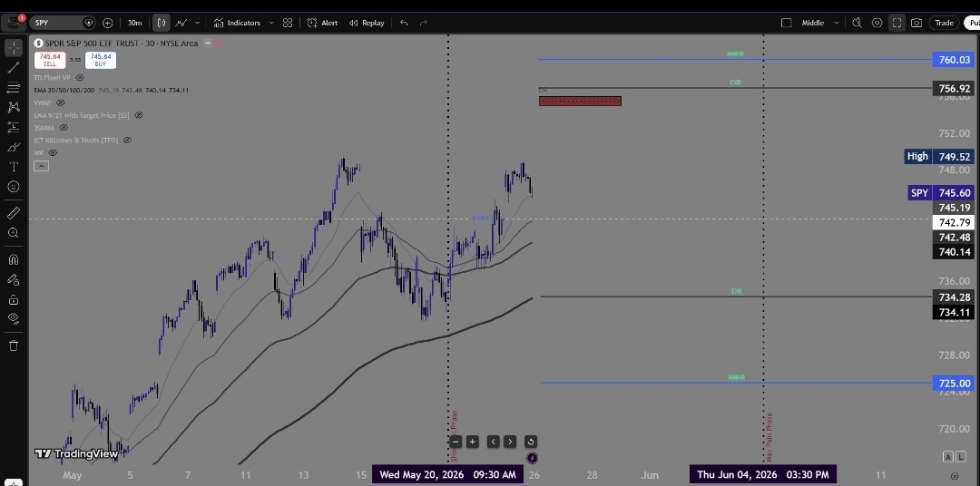Toggle visibility of TD Fixed VP indicator
The width and height of the screenshot is (980, 486).
[x=79, y=77]
